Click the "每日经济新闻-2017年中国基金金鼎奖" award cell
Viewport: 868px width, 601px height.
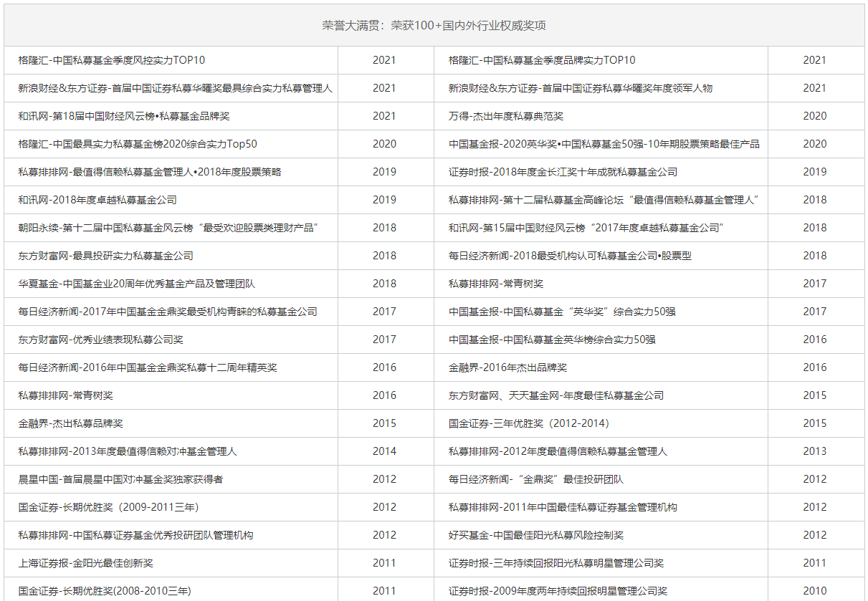coord(171,312)
